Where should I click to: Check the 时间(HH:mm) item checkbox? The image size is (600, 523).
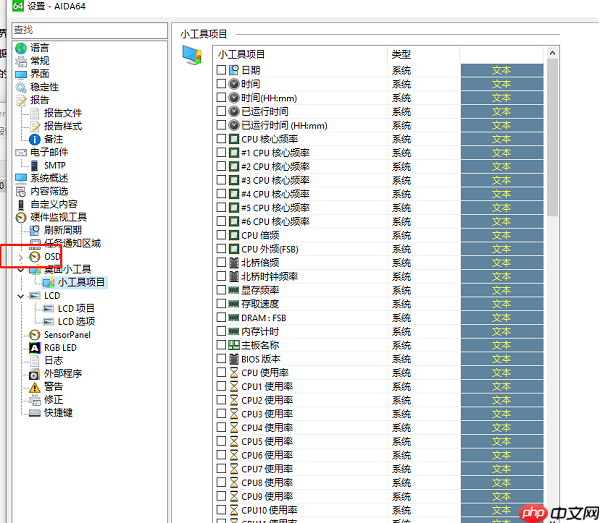click(x=221, y=97)
